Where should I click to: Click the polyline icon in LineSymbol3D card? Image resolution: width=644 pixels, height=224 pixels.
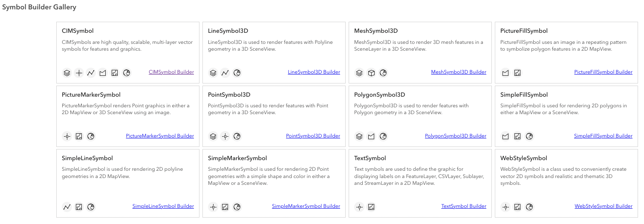tap(225, 73)
